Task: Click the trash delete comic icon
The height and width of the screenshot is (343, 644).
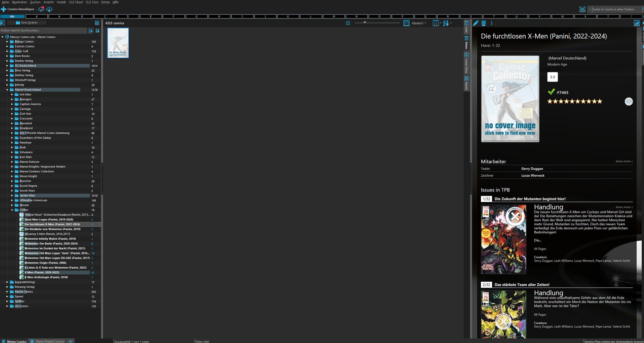Action: pyautogui.click(x=484, y=23)
